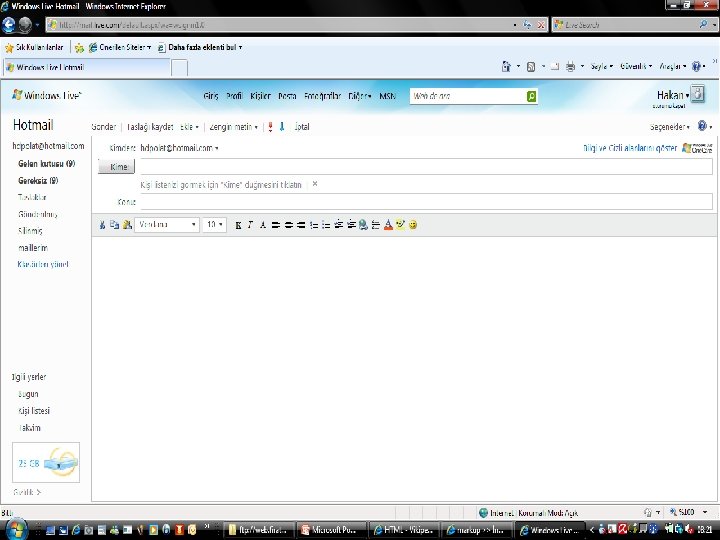Click the Copy icon in editor toolbar
The image size is (720, 540).
point(114,225)
